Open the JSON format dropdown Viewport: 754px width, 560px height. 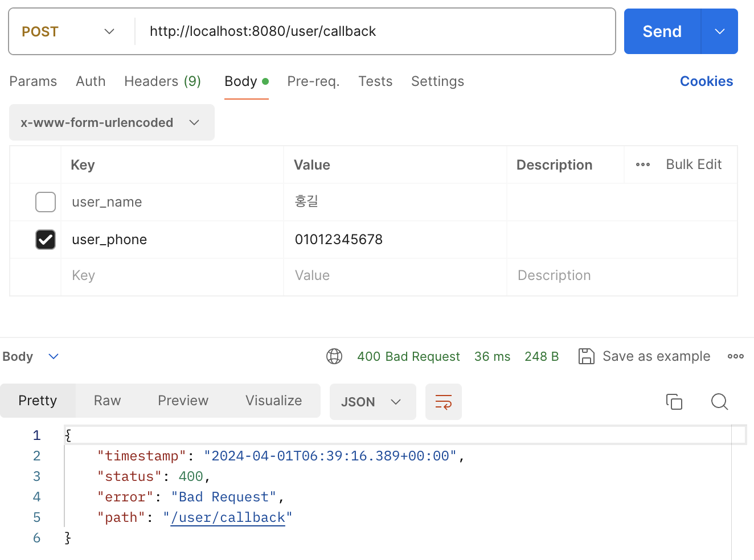coord(373,402)
